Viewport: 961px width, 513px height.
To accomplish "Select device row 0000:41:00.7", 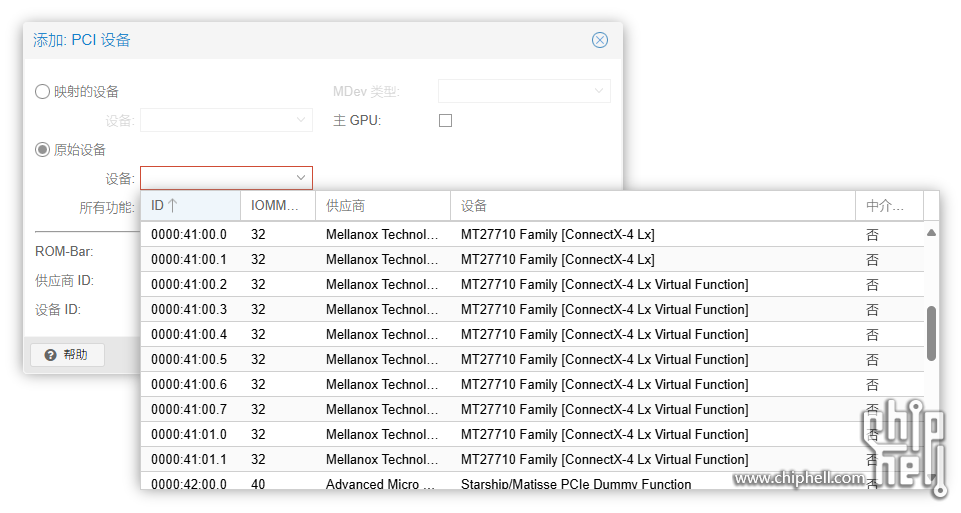I will [532, 409].
